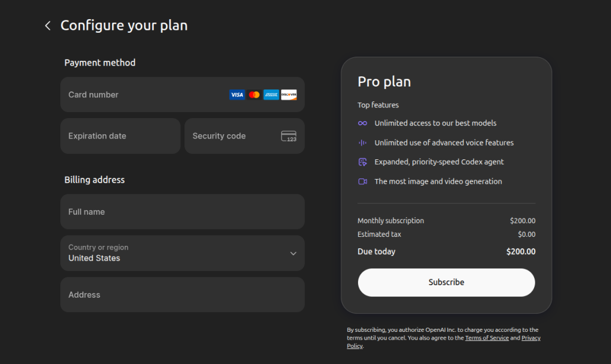Click the country dropdown chevron arrow

click(293, 253)
